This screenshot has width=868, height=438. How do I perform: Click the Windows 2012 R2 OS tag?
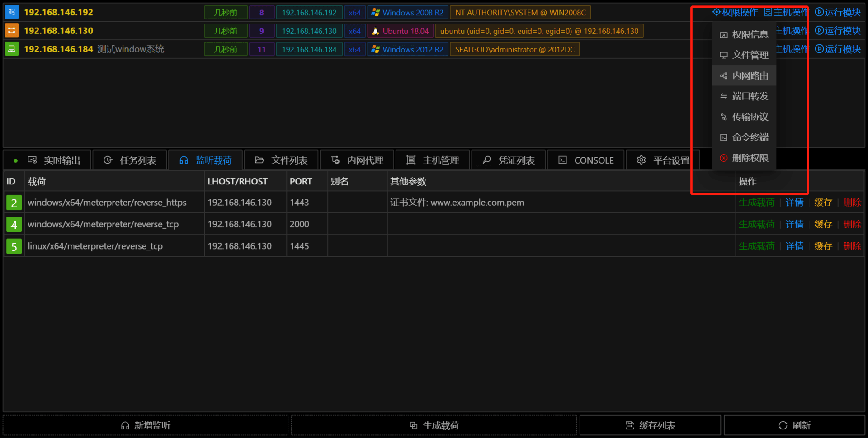pos(408,49)
